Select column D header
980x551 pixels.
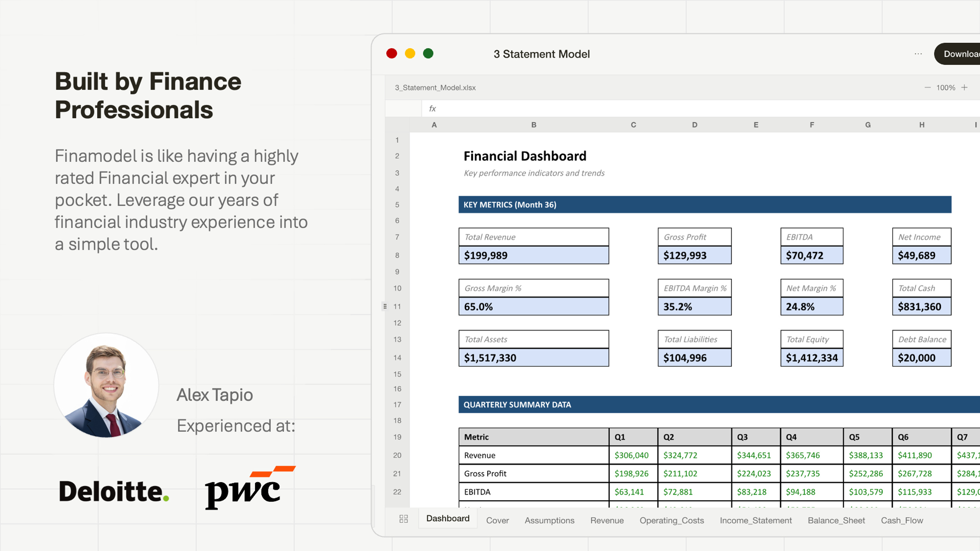tap(694, 125)
